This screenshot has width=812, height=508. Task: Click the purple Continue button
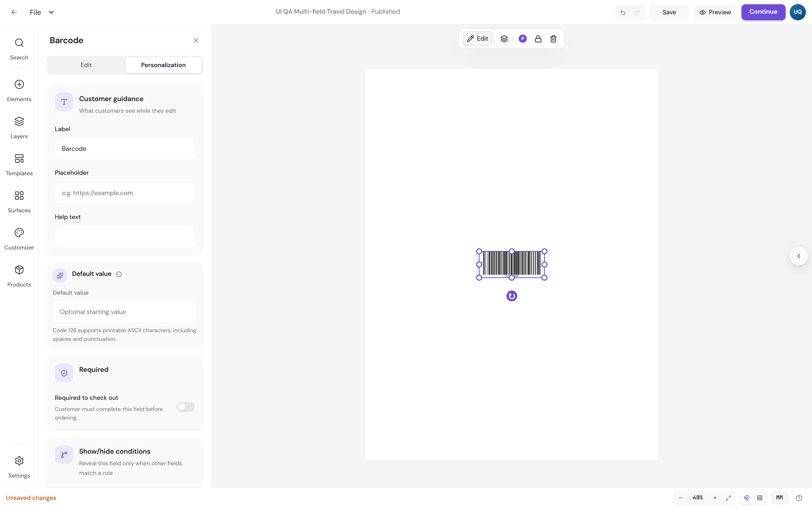[763, 12]
